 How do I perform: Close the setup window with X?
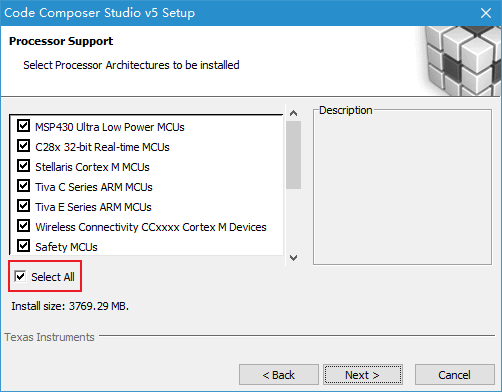coord(486,13)
